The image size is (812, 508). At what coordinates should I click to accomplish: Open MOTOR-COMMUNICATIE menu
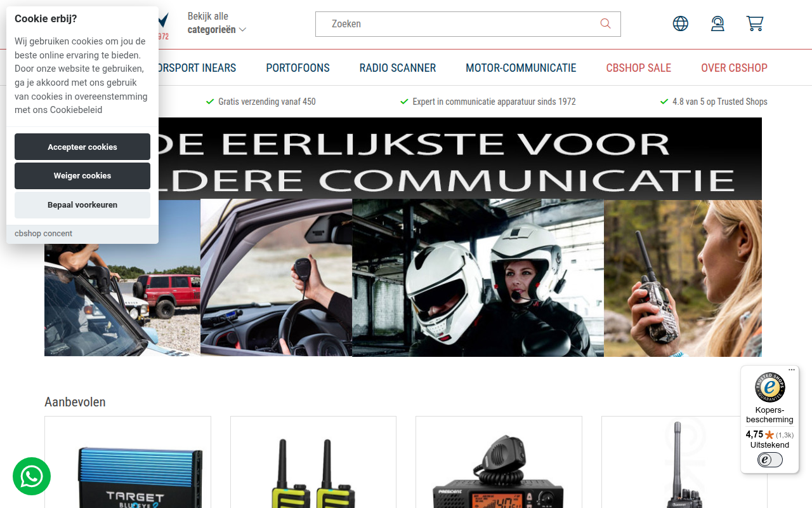pyautogui.click(x=521, y=68)
